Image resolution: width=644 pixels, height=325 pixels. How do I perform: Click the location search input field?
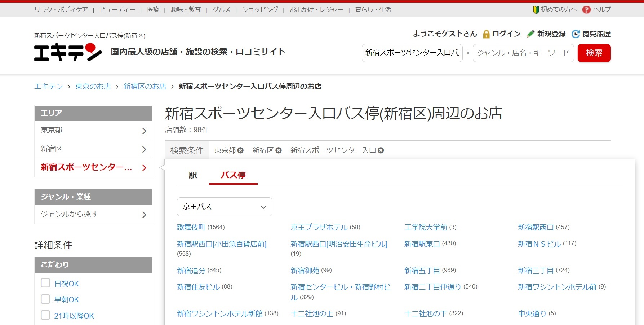pos(412,53)
